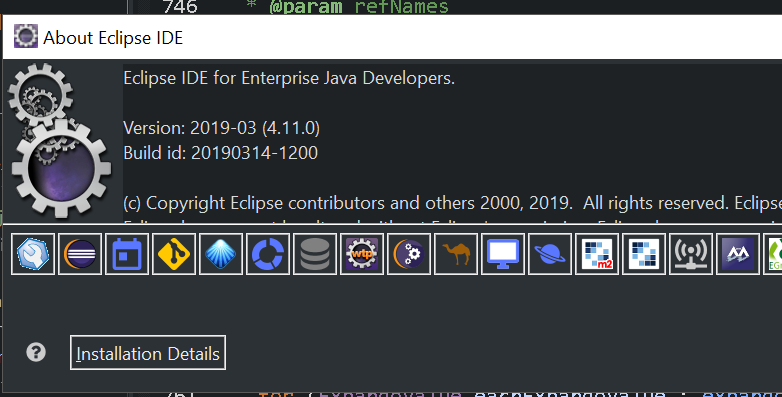
Task: Open Installation Details
Action: (148, 353)
